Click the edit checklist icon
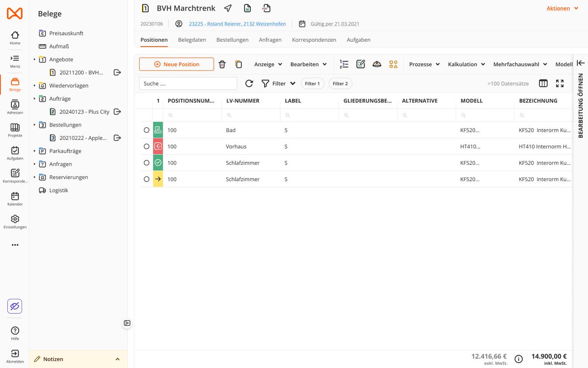The image size is (588, 368). point(361,64)
